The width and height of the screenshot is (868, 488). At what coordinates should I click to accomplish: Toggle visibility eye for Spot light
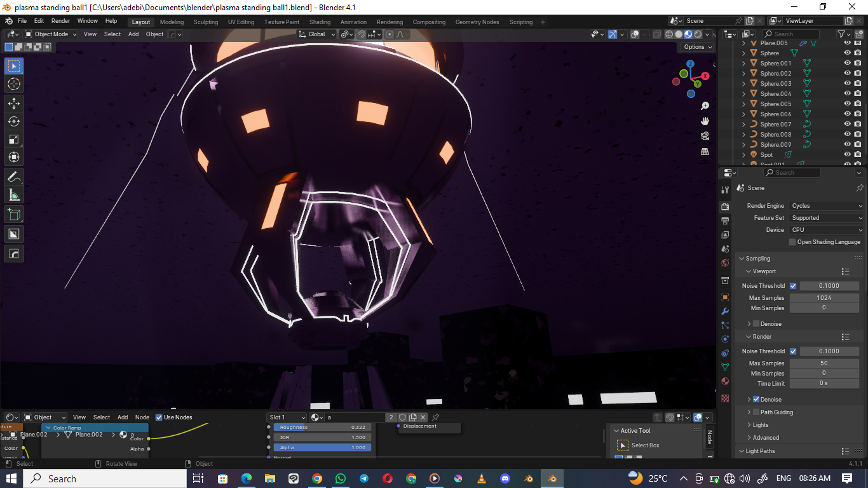[x=847, y=155]
